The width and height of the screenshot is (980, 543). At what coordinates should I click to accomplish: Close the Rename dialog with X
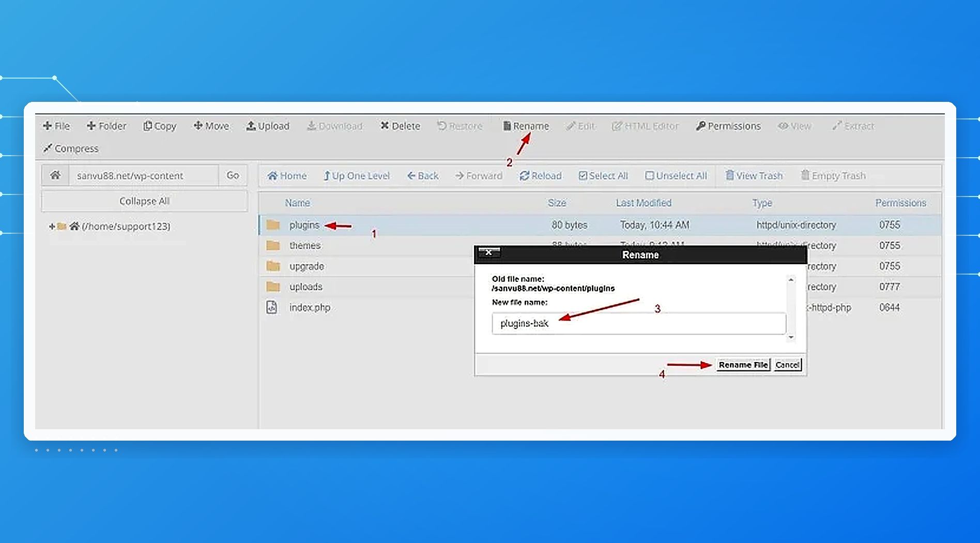pyautogui.click(x=488, y=252)
